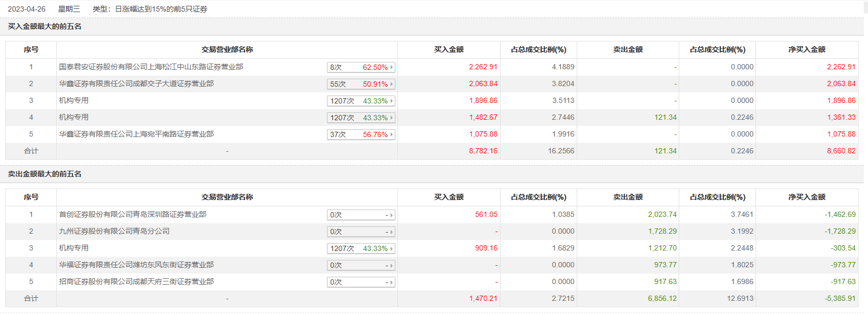Image resolution: width=868 pixels, height=314 pixels.
Task: Open 0次 box beside 招商证券成都天府三街
Action: pos(361,282)
